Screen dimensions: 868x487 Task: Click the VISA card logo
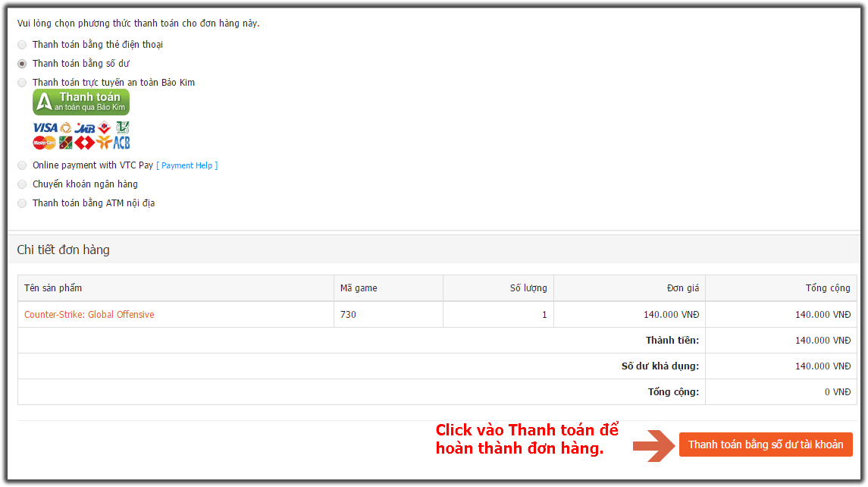point(45,127)
